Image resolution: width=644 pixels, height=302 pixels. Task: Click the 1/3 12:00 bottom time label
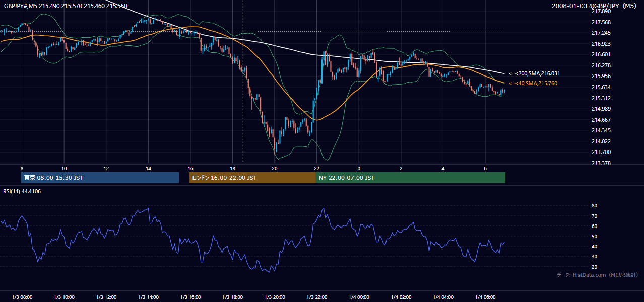coord(106,297)
